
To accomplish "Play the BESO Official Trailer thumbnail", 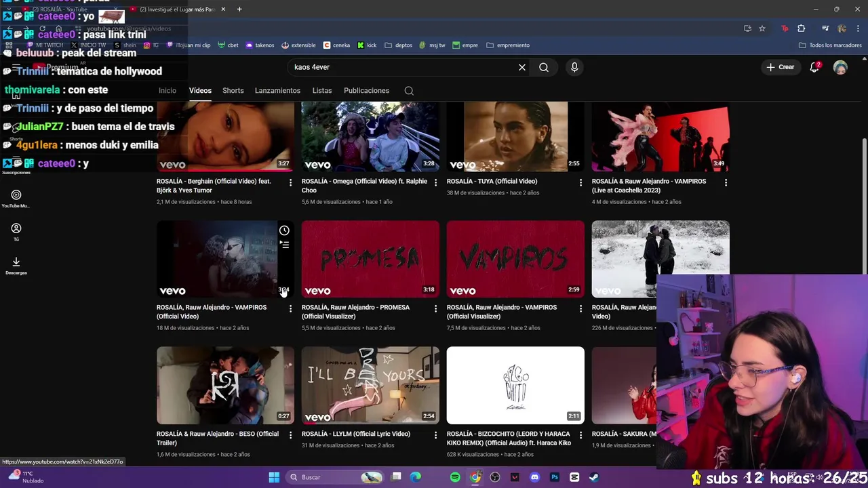I will point(225,385).
